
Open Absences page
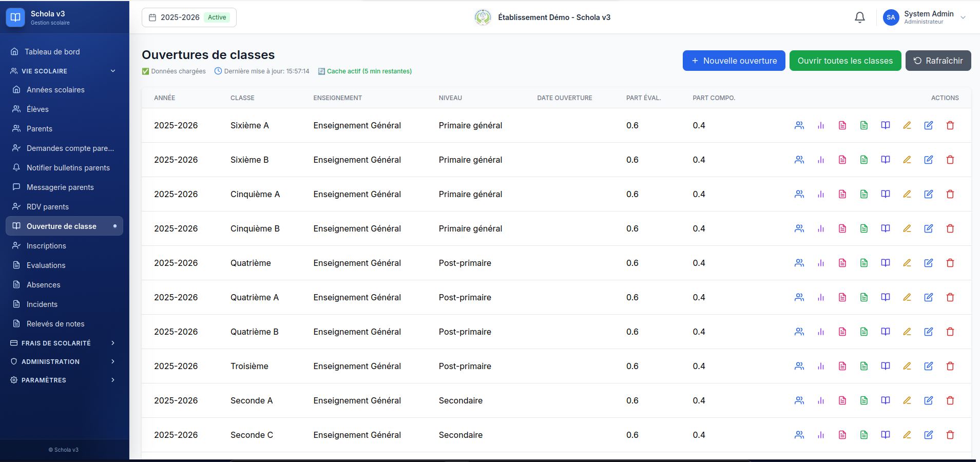(x=64, y=285)
